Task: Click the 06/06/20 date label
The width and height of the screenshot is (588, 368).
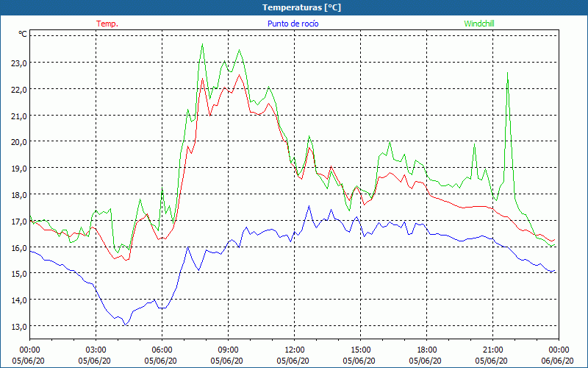Action: (x=557, y=361)
